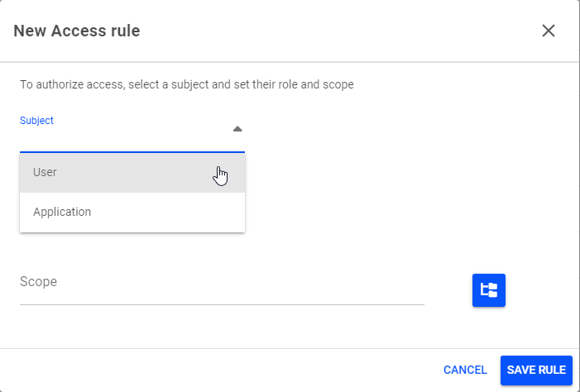
Task: Dismiss dialog using the X icon
Action: tap(549, 31)
